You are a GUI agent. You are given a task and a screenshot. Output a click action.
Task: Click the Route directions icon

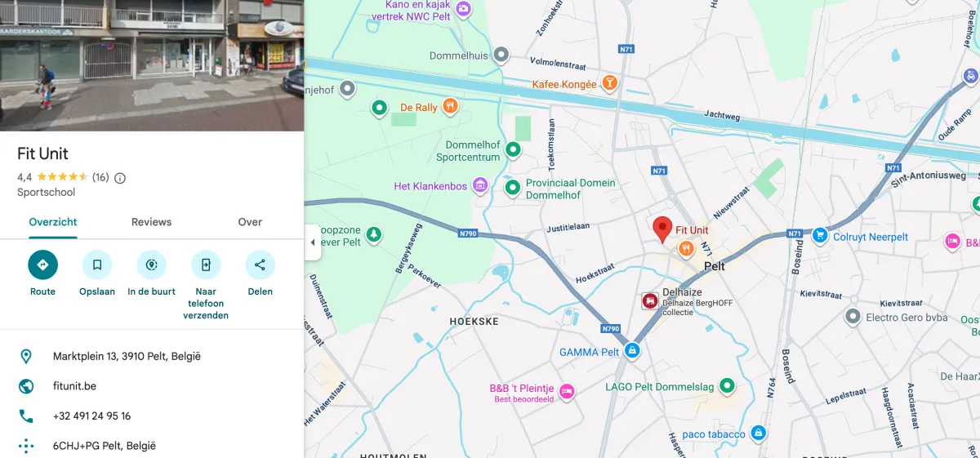42,265
